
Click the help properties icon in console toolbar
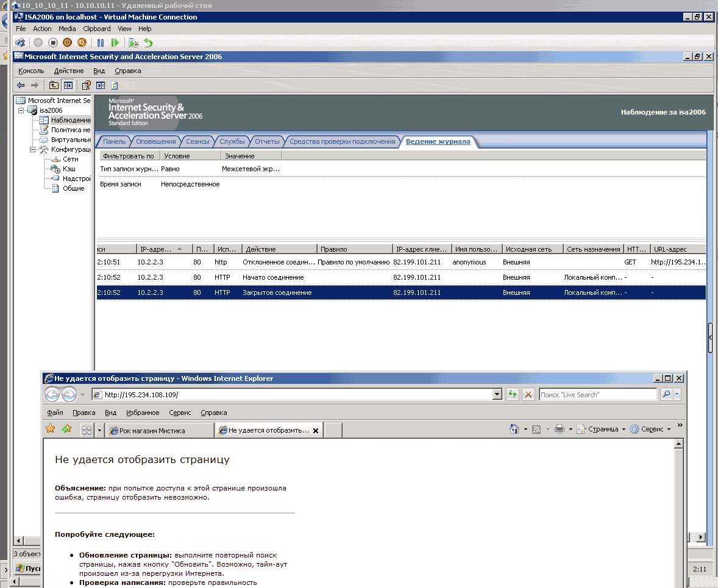pyautogui.click(x=86, y=85)
